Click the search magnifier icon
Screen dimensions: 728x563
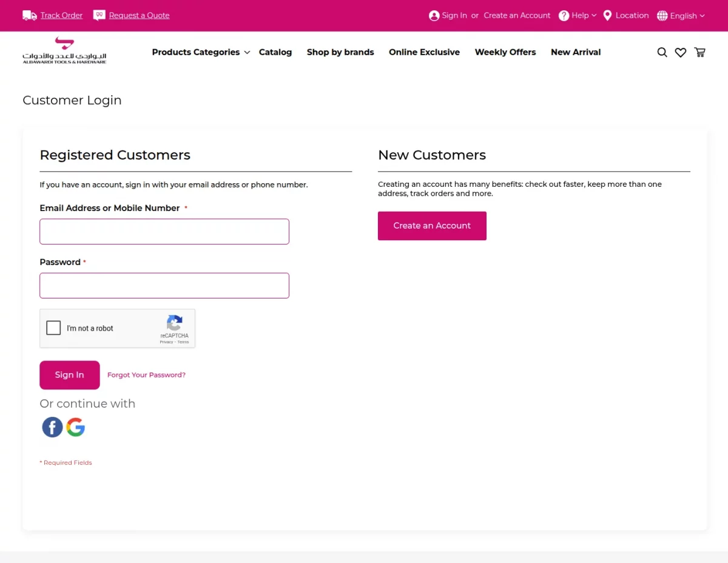coord(662,53)
